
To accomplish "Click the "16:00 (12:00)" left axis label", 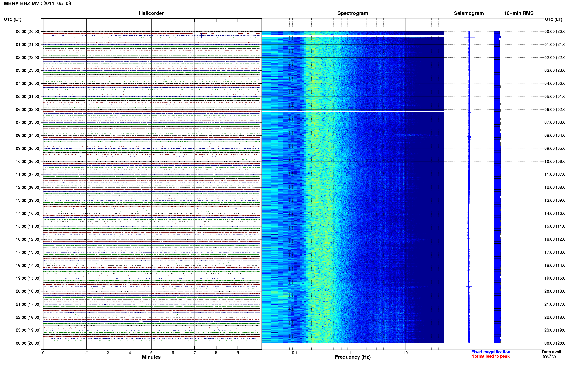I will (x=28, y=239).
